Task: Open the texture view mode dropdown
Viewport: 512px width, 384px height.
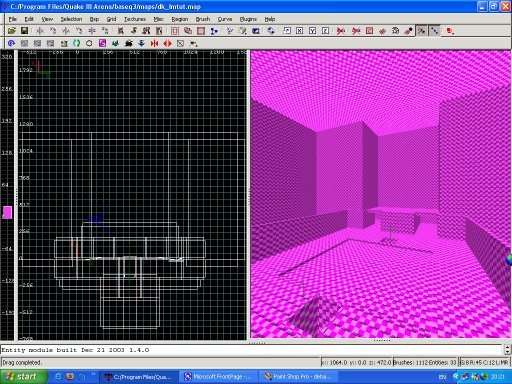Action: click(243, 31)
